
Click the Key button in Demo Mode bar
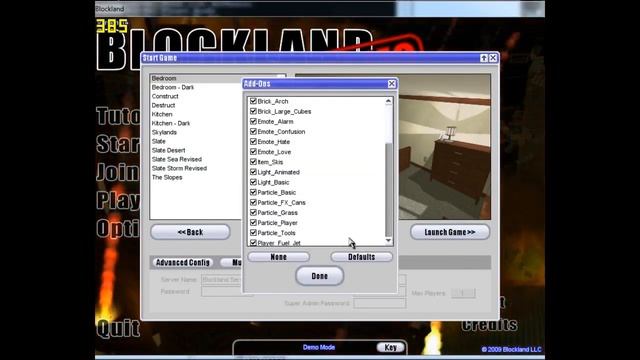[x=391, y=347]
